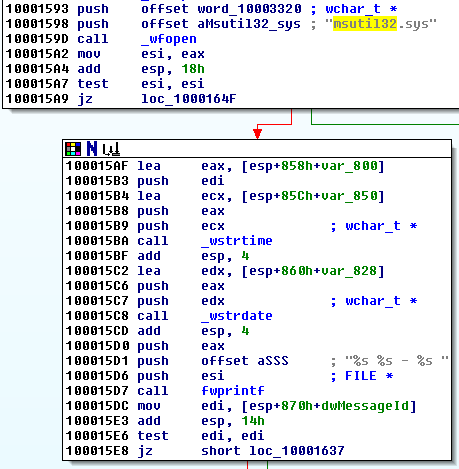Select var_828 in lea edx line
459x469 pixels.
coord(349,271)
